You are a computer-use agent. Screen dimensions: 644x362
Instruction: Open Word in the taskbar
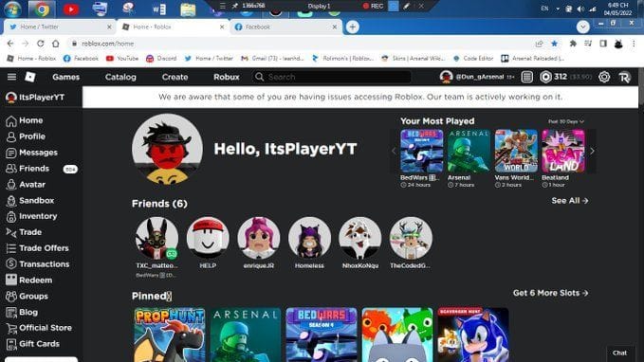coord(158,9)
